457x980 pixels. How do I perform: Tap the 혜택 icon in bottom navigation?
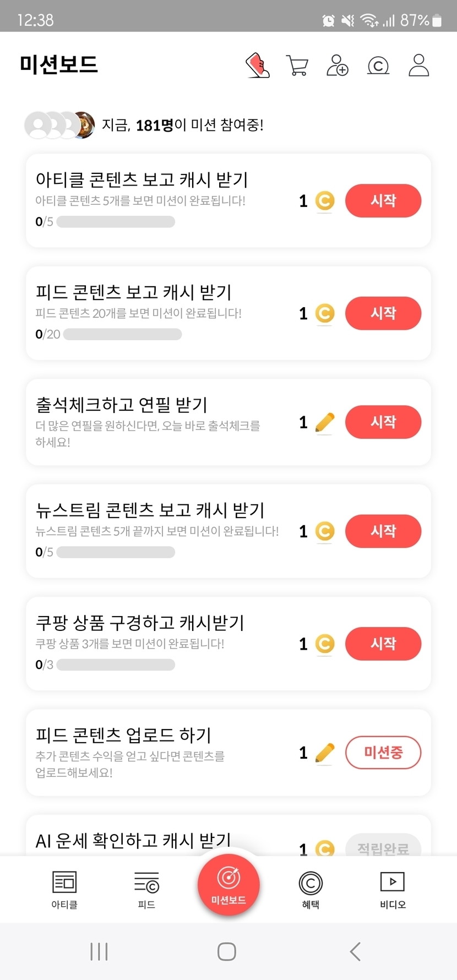tap(311, 889)
